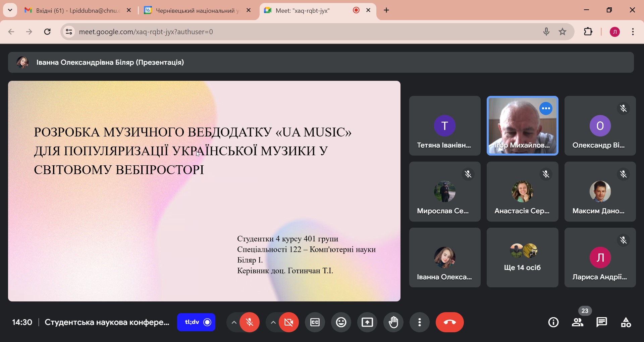Expand audio settings arrow next to microphone
Screen dimensions: 644x342
pyautogui.click(x=234, y=323)
